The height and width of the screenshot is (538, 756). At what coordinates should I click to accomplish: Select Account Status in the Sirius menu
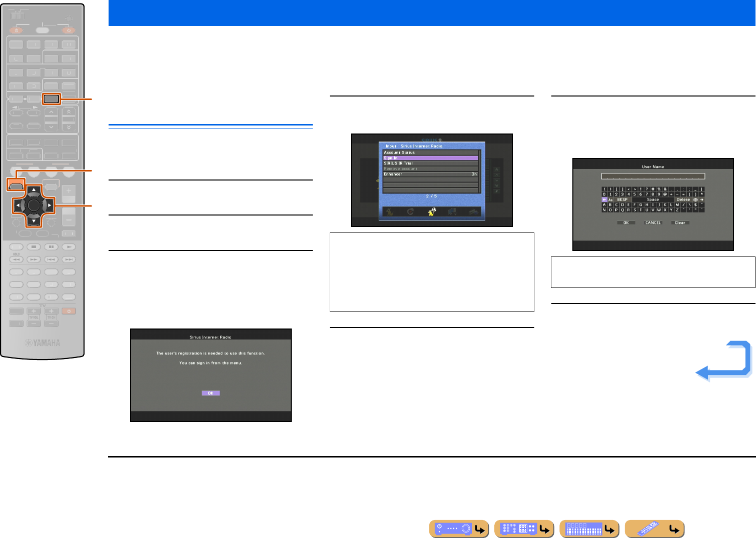click(430, 152)
